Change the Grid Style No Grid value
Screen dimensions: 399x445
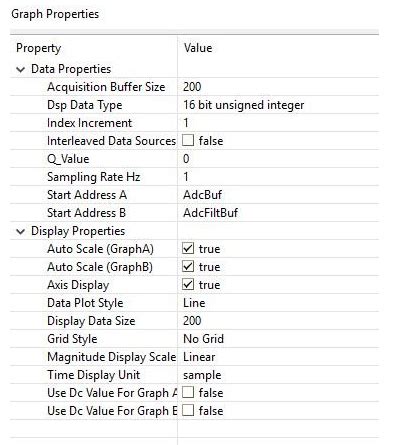[278, 339]
